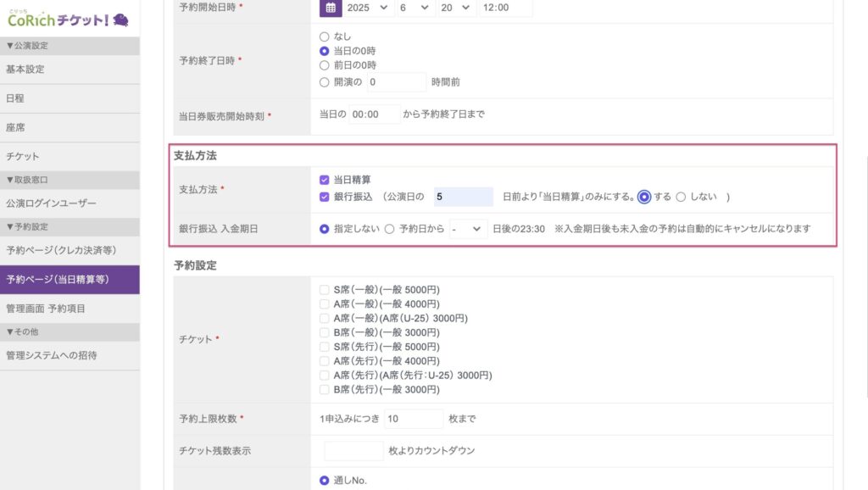Open 予約ページ(クレカ決済等) page
Screen dimensions: 868x490
click(x=61, y=250)
